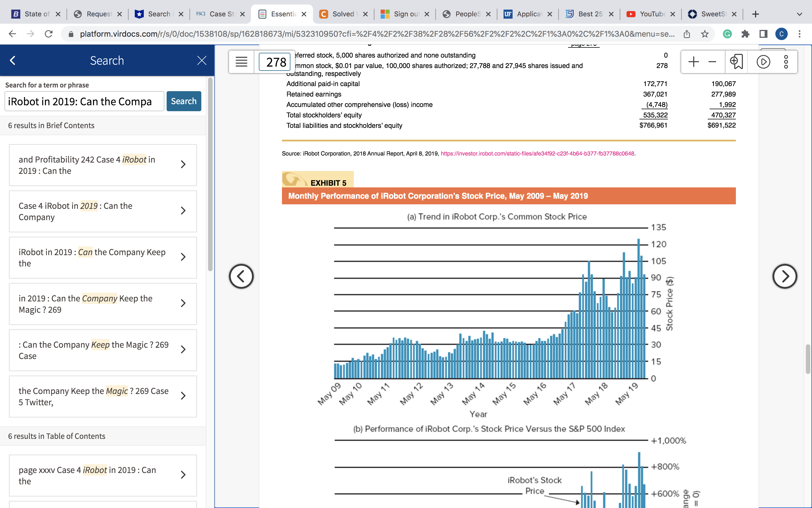The width and height of the screenshot is (812, 508).
Task: Close the Search panel
Action: pos(202,60)
